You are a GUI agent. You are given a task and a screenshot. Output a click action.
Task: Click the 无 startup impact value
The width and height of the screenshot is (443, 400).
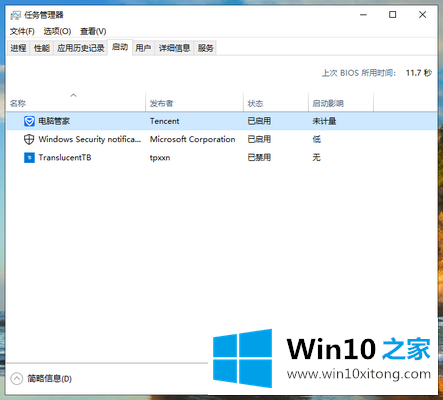pos(316,157)
